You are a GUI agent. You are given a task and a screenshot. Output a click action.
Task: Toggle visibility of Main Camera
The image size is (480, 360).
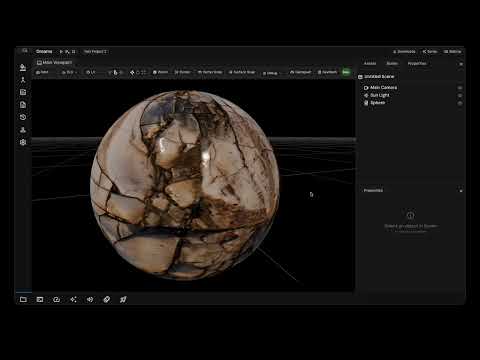click(460, 88)
